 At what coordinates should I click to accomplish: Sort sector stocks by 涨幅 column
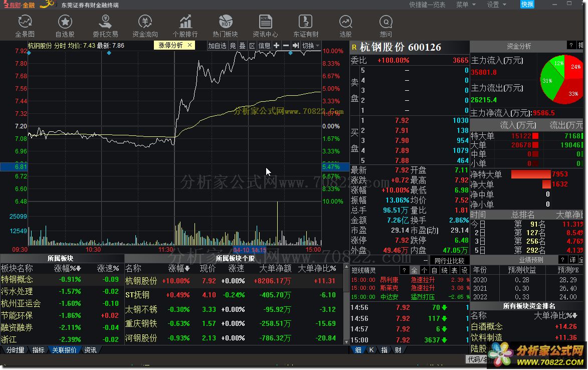tap(179, 268)
